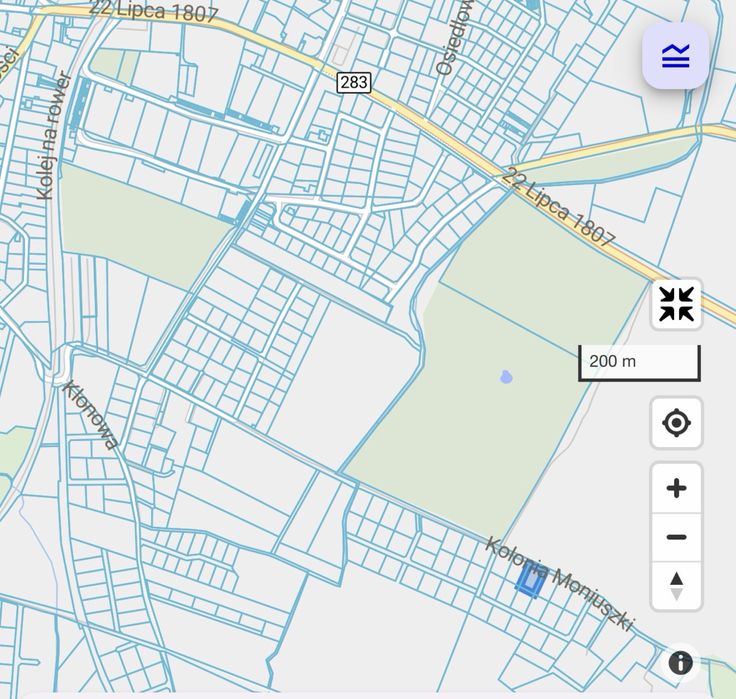This screenshot has width=736, height=699.
Task: Zoom out with the minus button
Action: coord(676,537)
